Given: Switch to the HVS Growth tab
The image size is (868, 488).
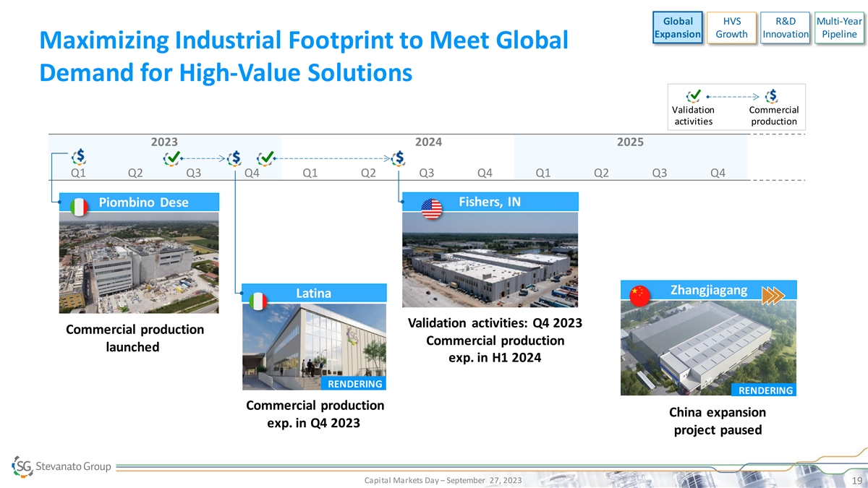Looking at the screenshot, I should (x=731, y=27).
